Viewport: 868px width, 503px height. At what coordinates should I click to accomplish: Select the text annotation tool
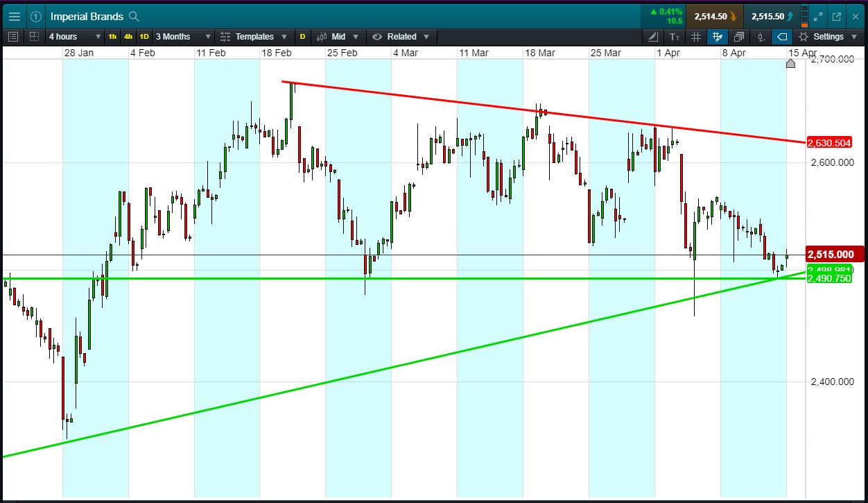tap(675, 37)
